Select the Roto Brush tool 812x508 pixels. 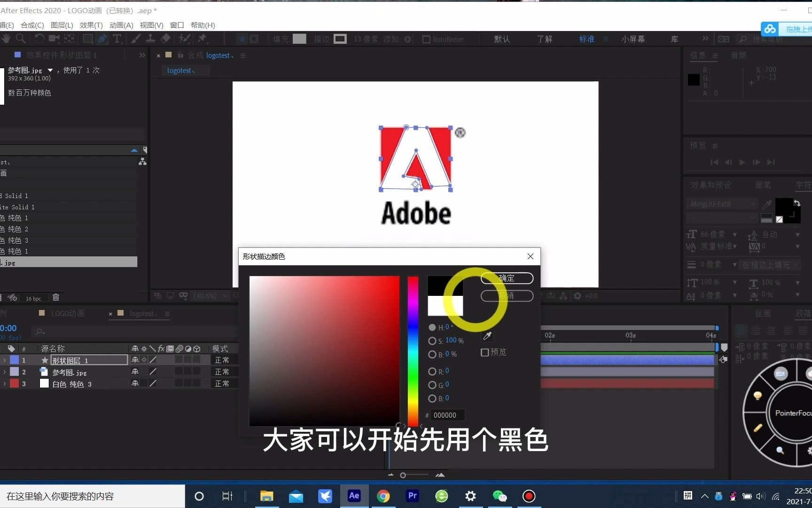point(183,39)
